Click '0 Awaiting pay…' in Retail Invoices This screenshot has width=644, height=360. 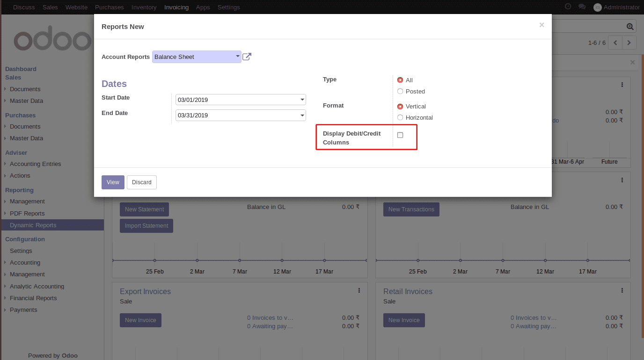click(534, 326)
